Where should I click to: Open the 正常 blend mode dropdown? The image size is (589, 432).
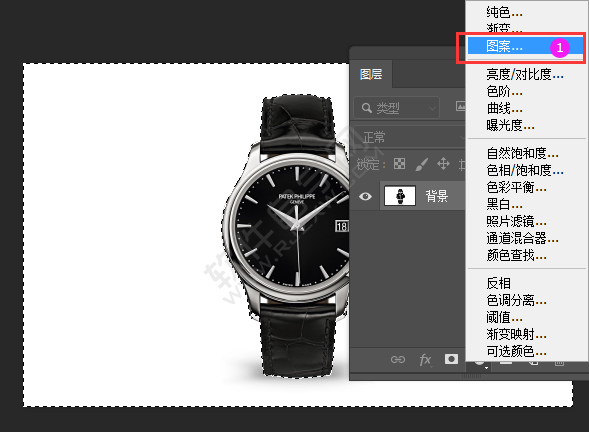409,137
